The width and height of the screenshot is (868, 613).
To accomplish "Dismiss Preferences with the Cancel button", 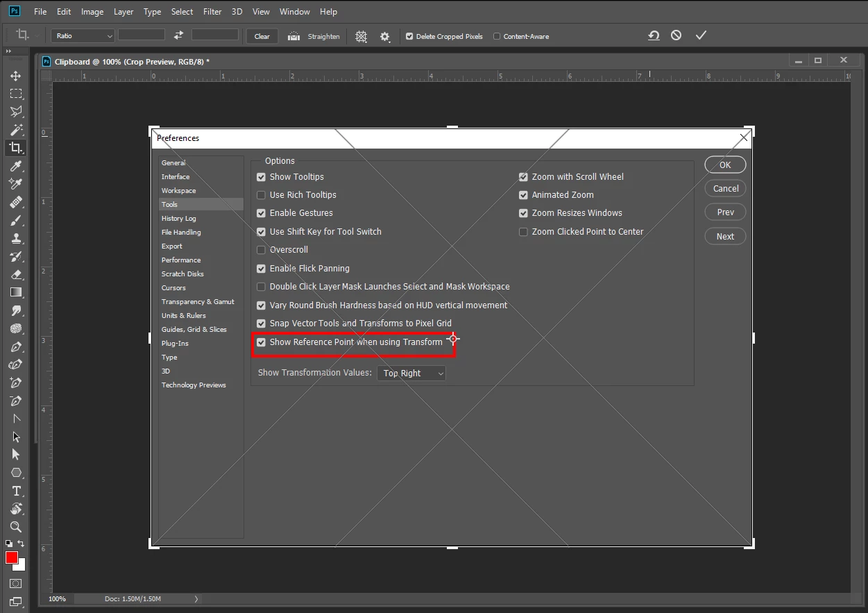I will 725,189.
